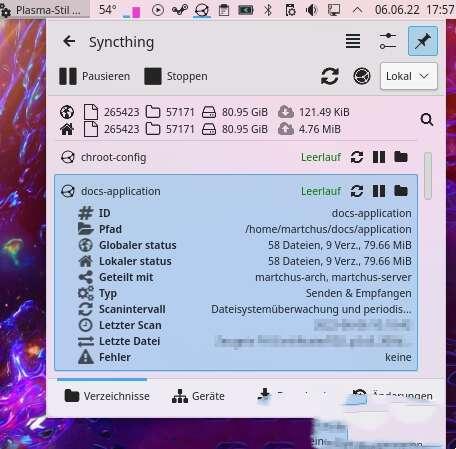Rescan all folders with the toolbar refresh icon
456x449 pixels.
(x=330, y=76)
